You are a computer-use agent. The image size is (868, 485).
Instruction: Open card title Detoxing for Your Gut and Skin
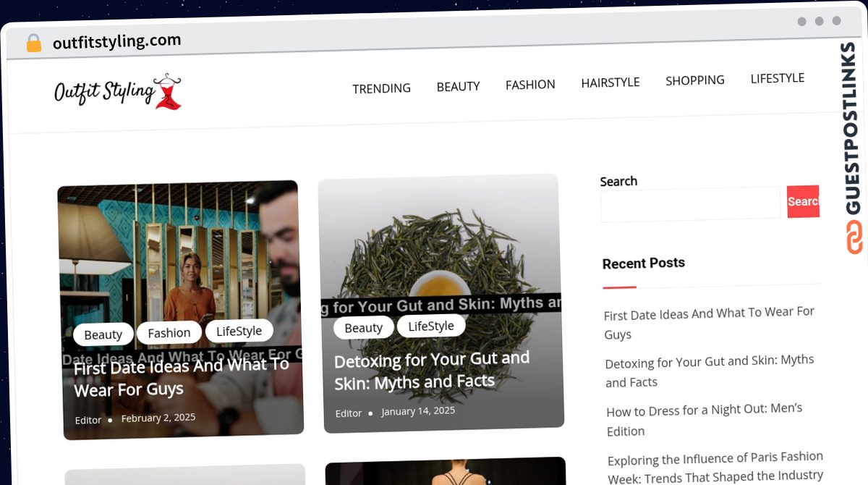click(x=432, y=370)
